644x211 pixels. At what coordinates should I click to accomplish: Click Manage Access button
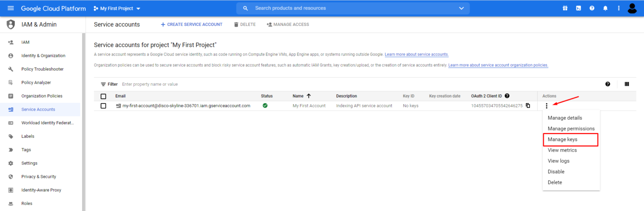(287, 24)
